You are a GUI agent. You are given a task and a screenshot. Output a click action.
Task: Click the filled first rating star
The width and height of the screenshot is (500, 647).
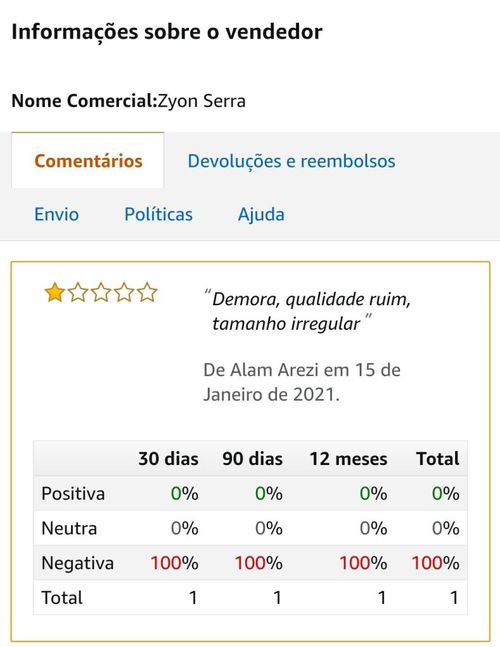(x=54, y=293)
